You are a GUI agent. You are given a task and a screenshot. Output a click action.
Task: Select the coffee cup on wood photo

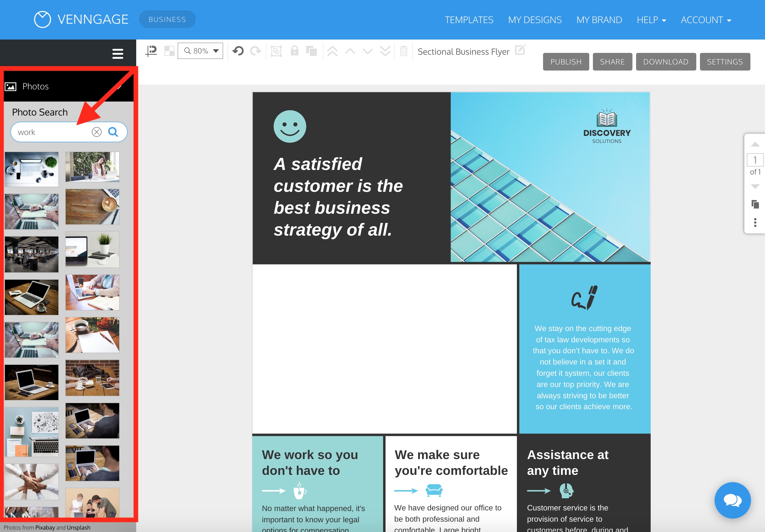[x=92, y=207]
